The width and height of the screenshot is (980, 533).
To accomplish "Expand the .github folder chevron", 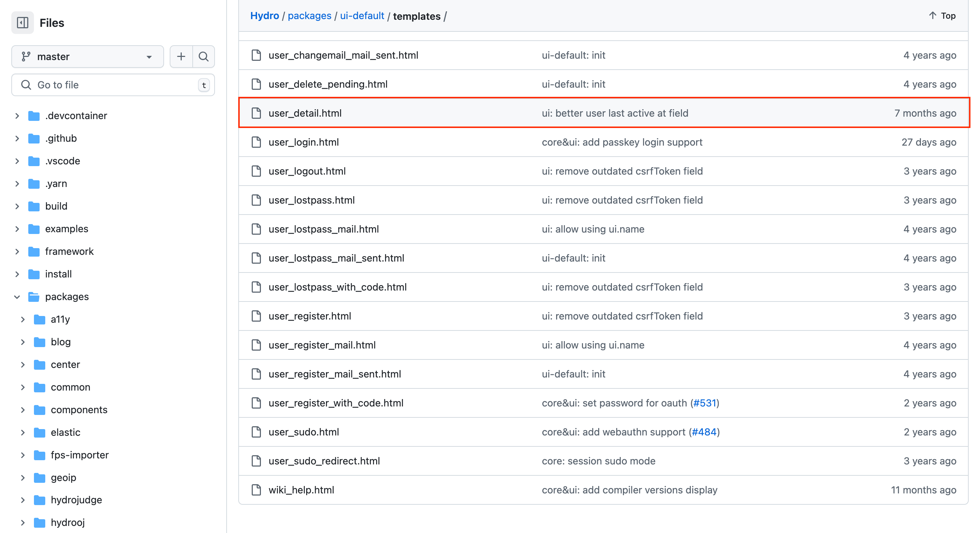I will tap(17, 139).
